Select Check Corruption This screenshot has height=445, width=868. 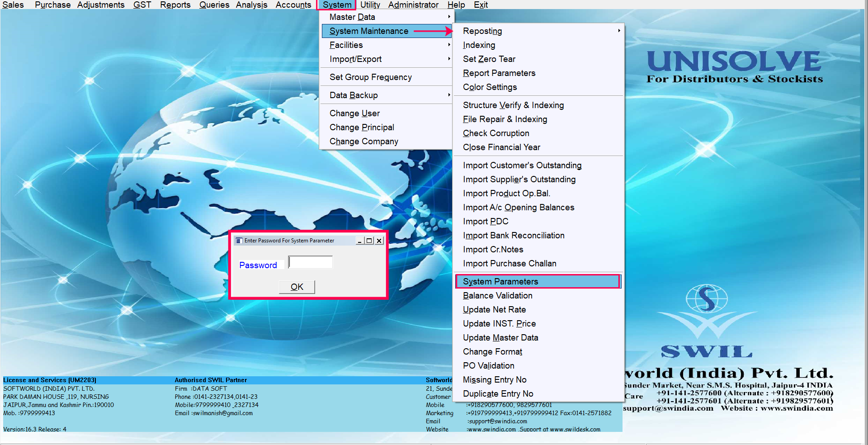pos(538,133)
